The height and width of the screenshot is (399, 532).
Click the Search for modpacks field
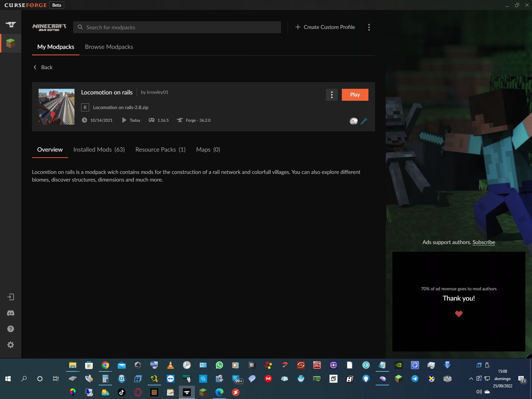pyautogui.click(x=180, y=27)
